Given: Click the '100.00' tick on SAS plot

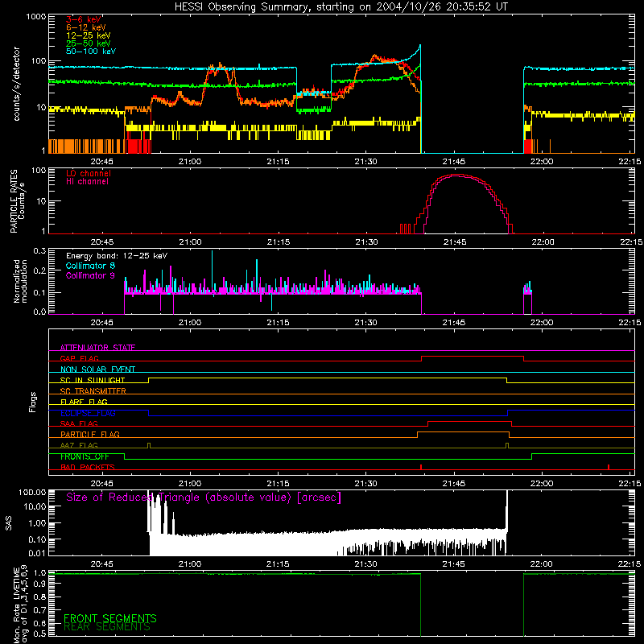Looking at the screenshot, I should [32, 492].
